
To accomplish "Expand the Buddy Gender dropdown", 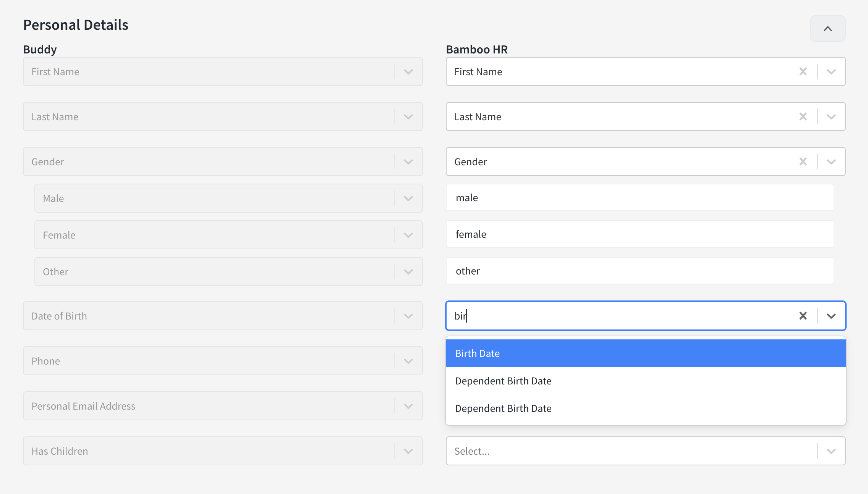I will tap(407, 161).
